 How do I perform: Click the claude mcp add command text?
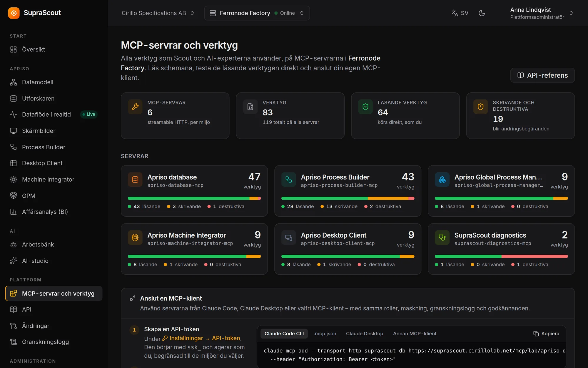click(415, 355)
